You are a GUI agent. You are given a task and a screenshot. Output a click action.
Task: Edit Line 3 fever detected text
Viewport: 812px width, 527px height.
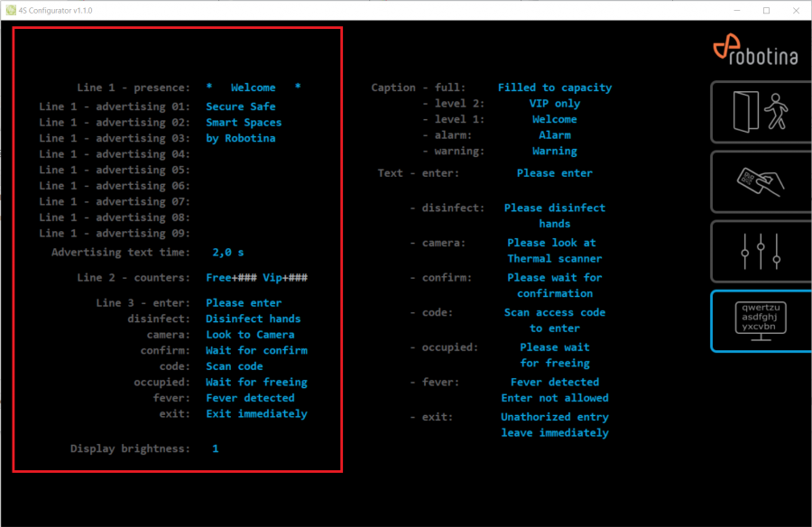coord(250,398)
